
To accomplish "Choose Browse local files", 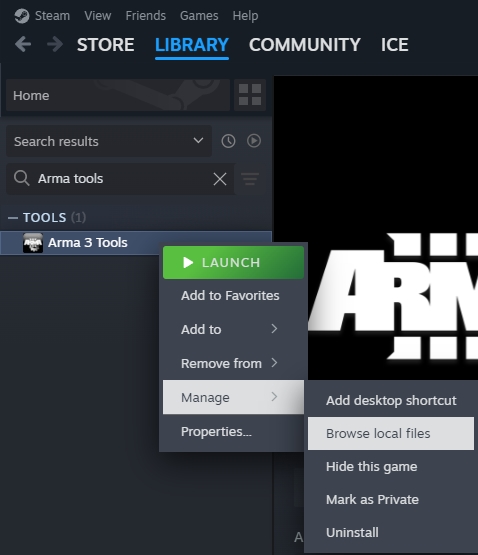I will point(391,433).
